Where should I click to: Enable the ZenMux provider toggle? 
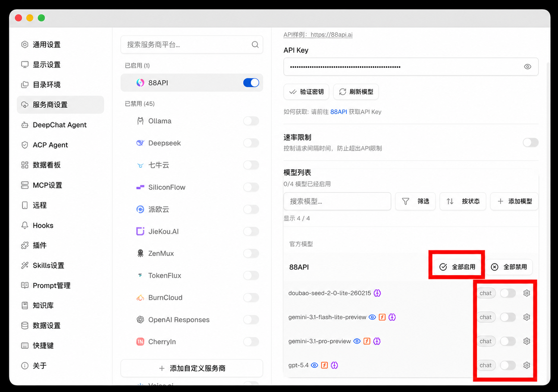click(x=251, y=254)
